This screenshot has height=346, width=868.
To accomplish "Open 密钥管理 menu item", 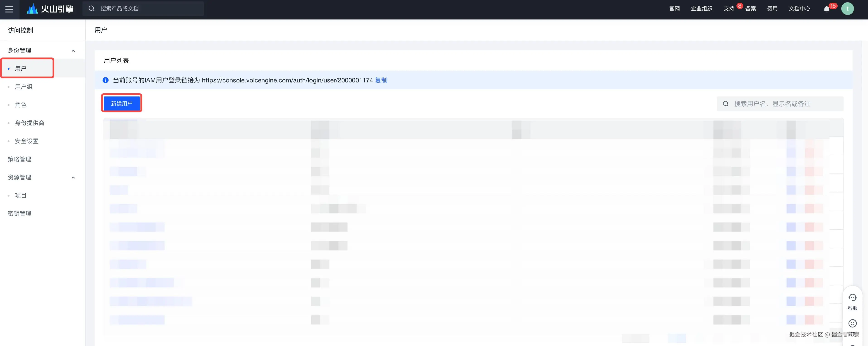I will click(x=19, y=214).
